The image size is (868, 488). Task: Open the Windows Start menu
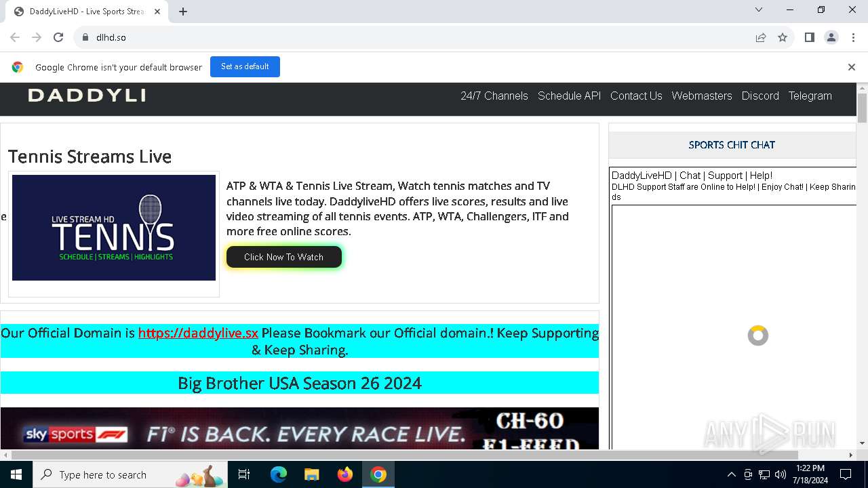pyautogui.click(x=16, y=474)
